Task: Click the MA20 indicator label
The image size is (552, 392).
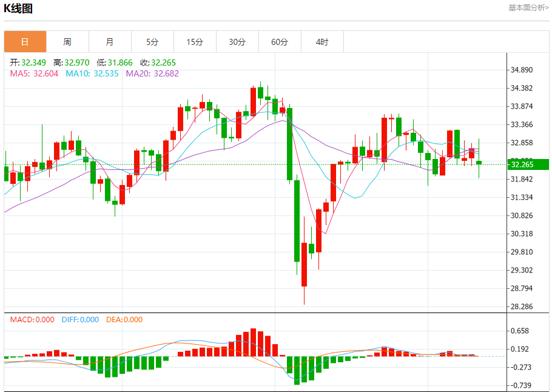Action: 152,73
